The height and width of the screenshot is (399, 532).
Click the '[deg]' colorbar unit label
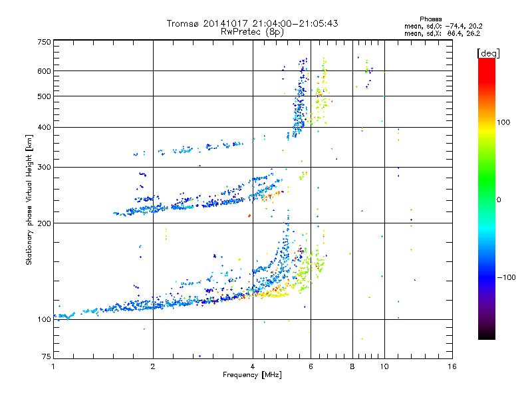coord(488,53)
